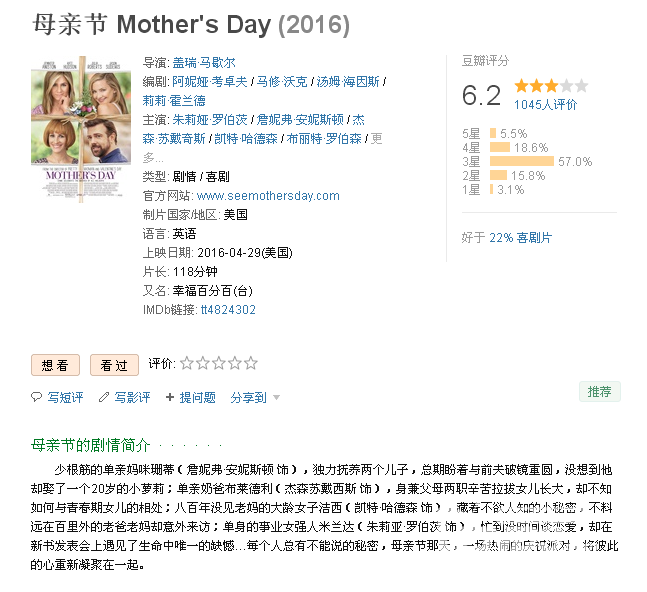Viewport: 647px width, 592px height.
Task: Click the speech bubble icon beside 写短评
Action: point(36,397)
